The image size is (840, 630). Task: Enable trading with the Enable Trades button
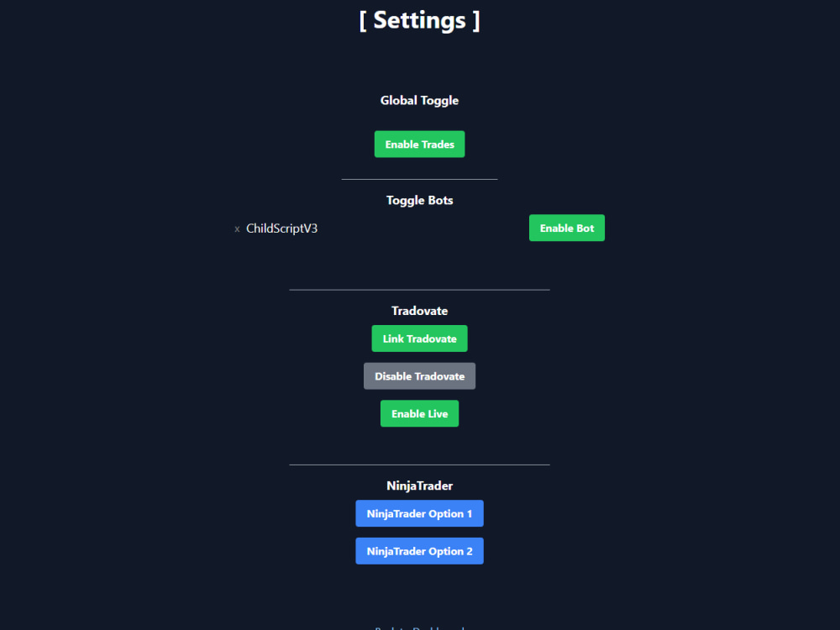click(419, 144)
